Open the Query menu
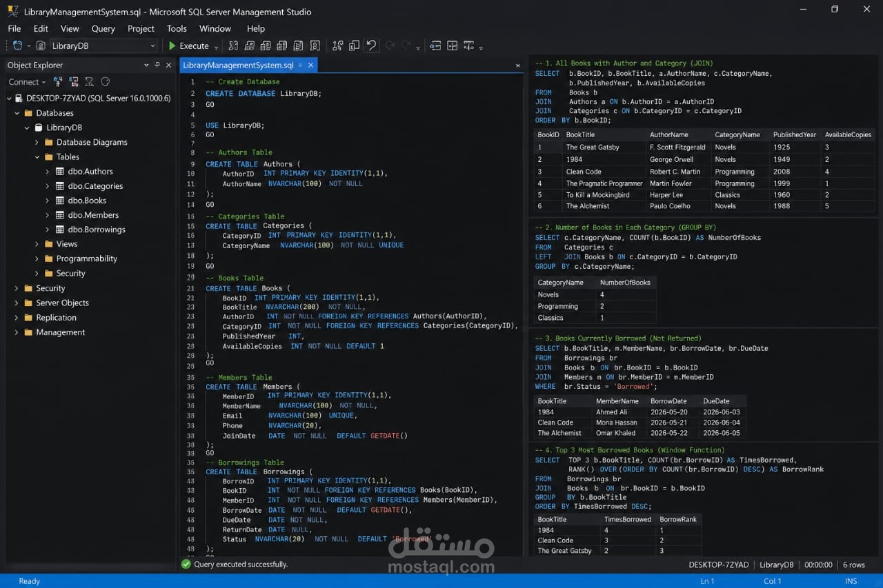 coord(103,28)
